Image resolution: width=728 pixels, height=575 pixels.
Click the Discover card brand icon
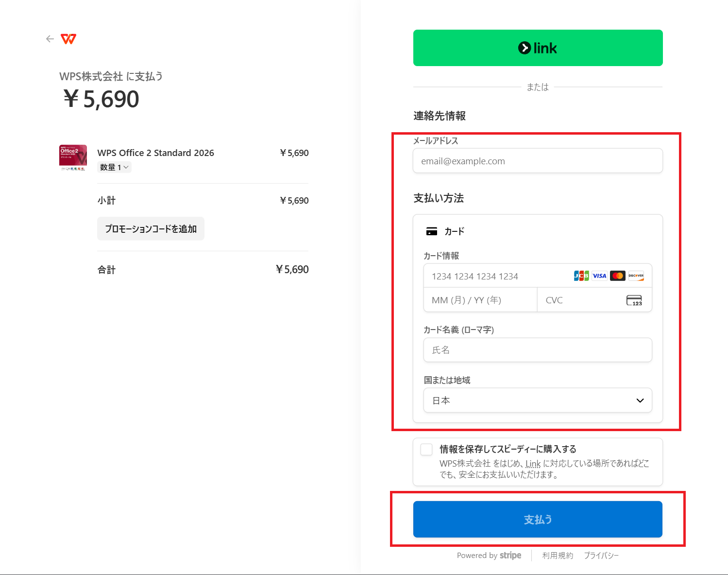[636, 276]
